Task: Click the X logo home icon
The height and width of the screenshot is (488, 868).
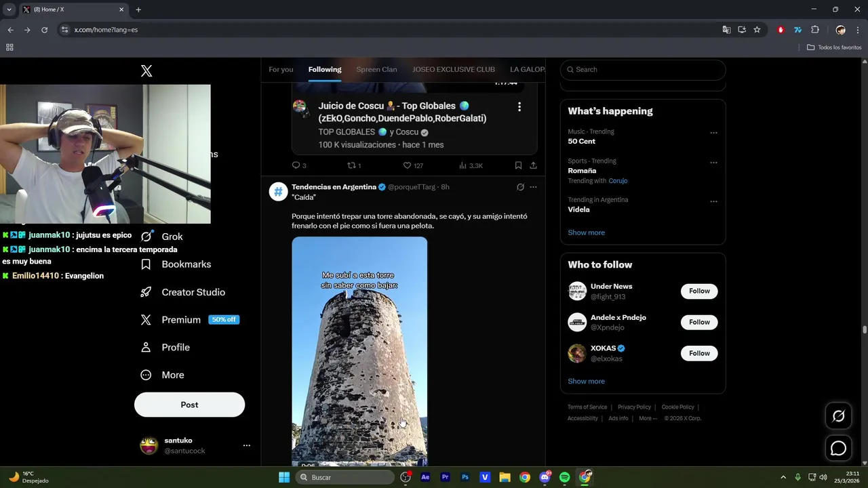Action: 146,71
